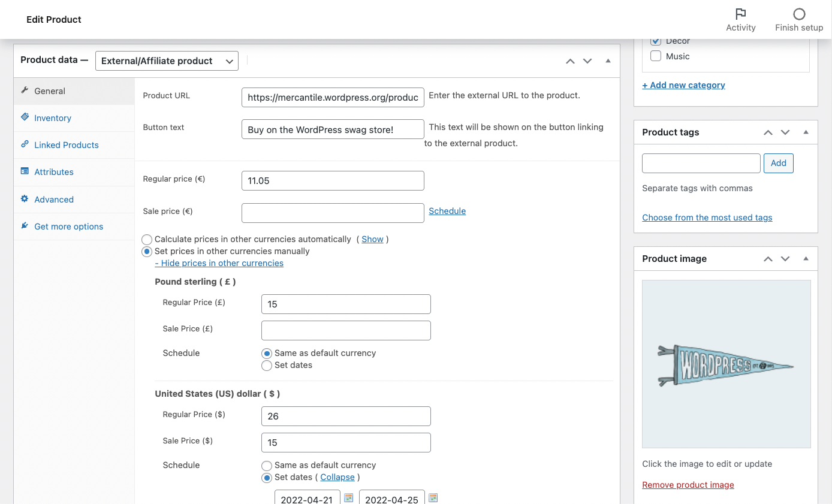Select 'Calculate prices in other currencies automatically'
This screenshot has width=832, height=504.
(x=147, y=239)
